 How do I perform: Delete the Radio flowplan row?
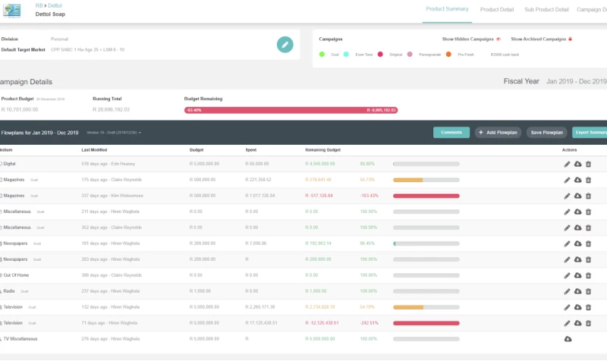[x=588, y=291]
